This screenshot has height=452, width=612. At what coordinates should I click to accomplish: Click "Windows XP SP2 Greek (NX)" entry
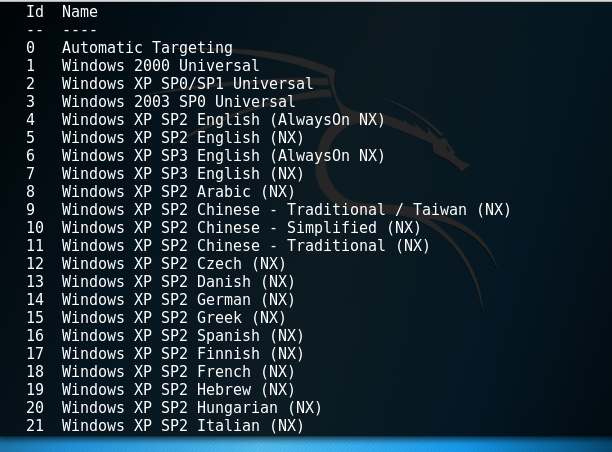pyautogui.click(x=174, y=318)
